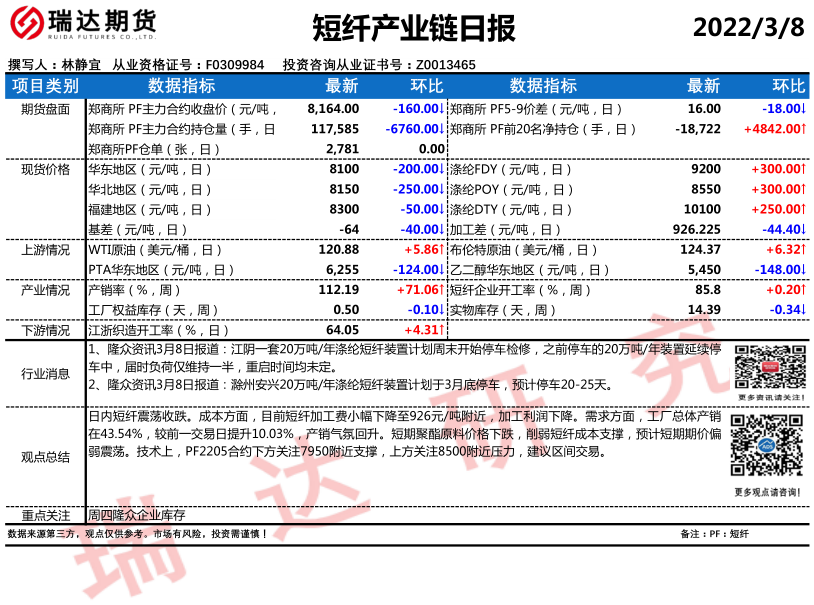Viewport: 814px width, 605px height.
Task: Click the 上游情况 row label
Action: click(45, 250)
